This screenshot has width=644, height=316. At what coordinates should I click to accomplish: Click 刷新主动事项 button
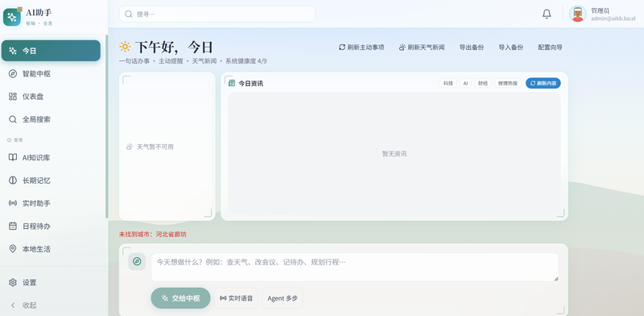tap(361, 48)
